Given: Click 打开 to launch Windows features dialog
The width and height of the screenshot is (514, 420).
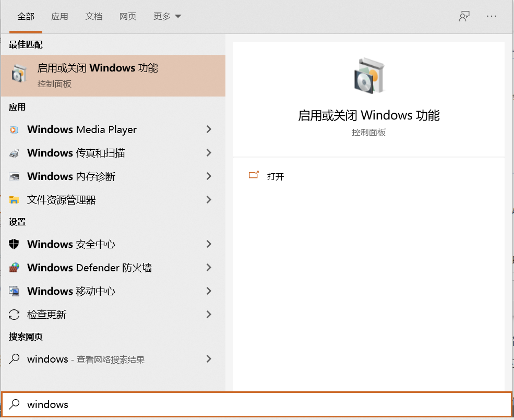Looking at the screenshot, I should click(276, 176).
